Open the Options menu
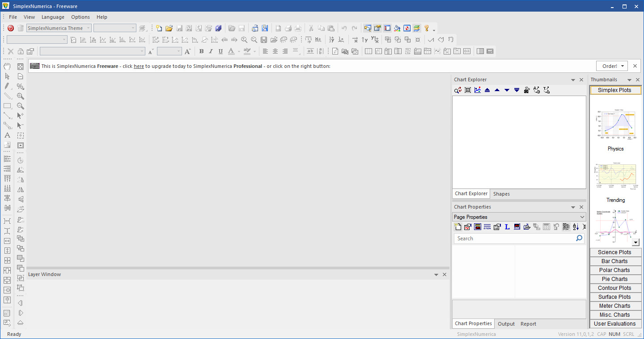The height and width of the screenshot is (339, 644). pos(80,17)
